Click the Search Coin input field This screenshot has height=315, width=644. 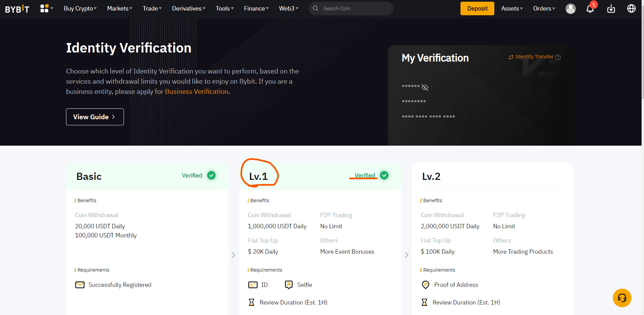point(351,8)
